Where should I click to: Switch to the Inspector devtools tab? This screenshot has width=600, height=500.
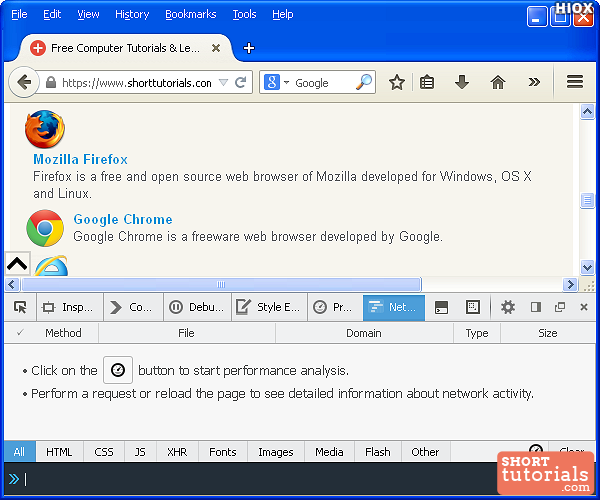pyautogui.click(x=70, y=307)
